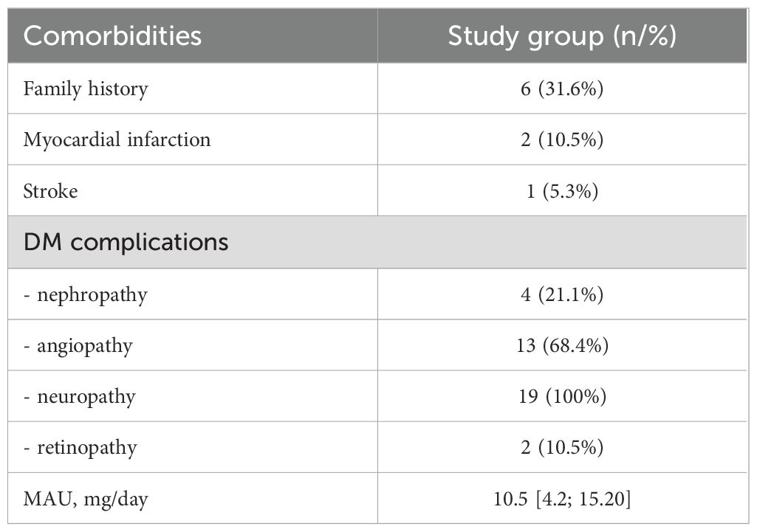The height and width of the screenshot is (532, 757).
Task: Click the Family history row label
Action: (86, 89)
